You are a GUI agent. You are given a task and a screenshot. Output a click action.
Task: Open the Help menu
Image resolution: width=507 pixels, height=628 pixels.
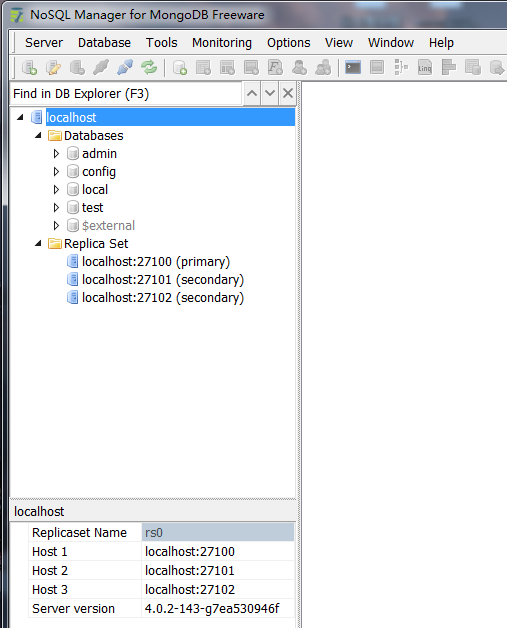pos(441,42)
